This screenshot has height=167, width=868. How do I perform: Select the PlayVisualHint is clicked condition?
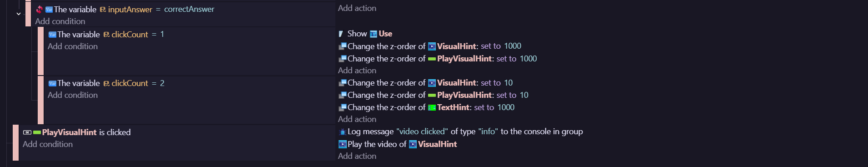[x=77, y=132]
